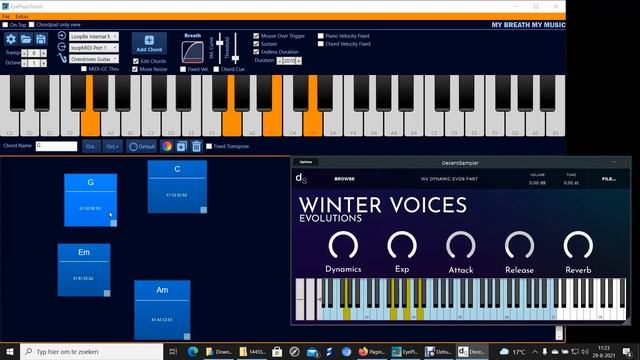The image size is (640, 360).
Task: Open notification center in system tray
Action: point(627,351)
